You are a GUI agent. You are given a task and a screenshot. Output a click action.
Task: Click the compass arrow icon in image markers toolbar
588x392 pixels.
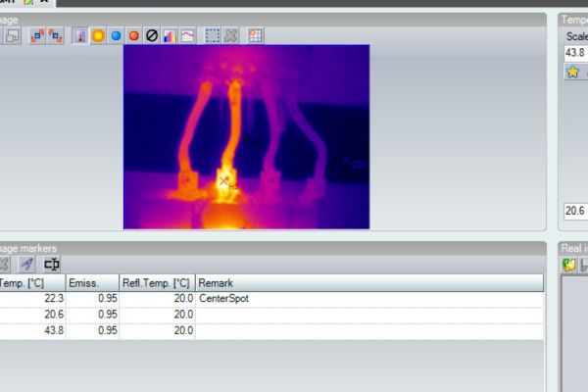pos(27,264)
